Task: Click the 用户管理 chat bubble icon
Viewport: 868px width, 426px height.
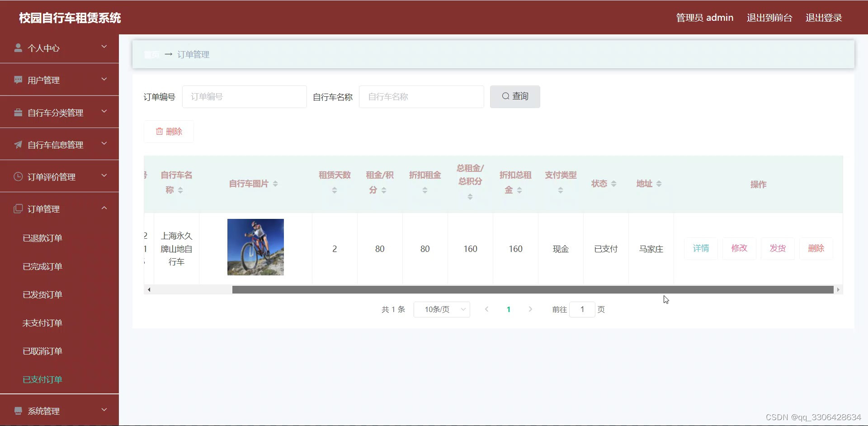Action: click(x=18, y=80)
